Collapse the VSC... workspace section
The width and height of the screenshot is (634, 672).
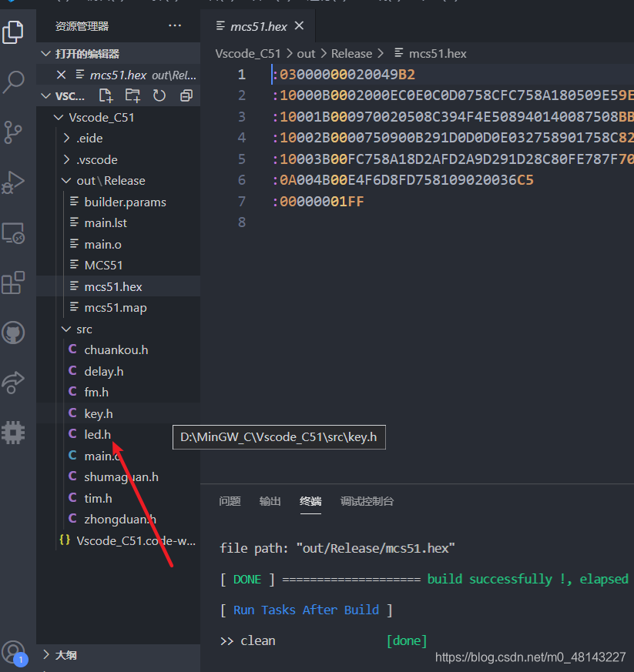[x=45, y=95]
